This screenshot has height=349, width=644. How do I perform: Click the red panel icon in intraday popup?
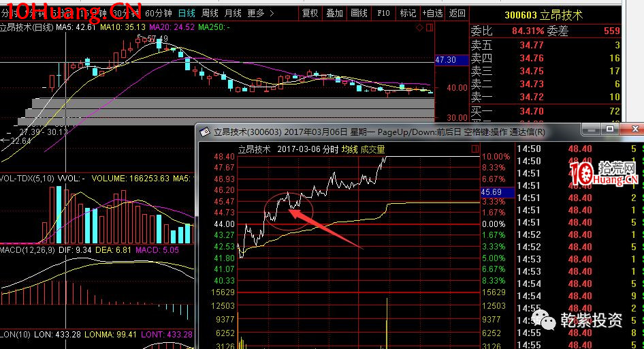475,149
